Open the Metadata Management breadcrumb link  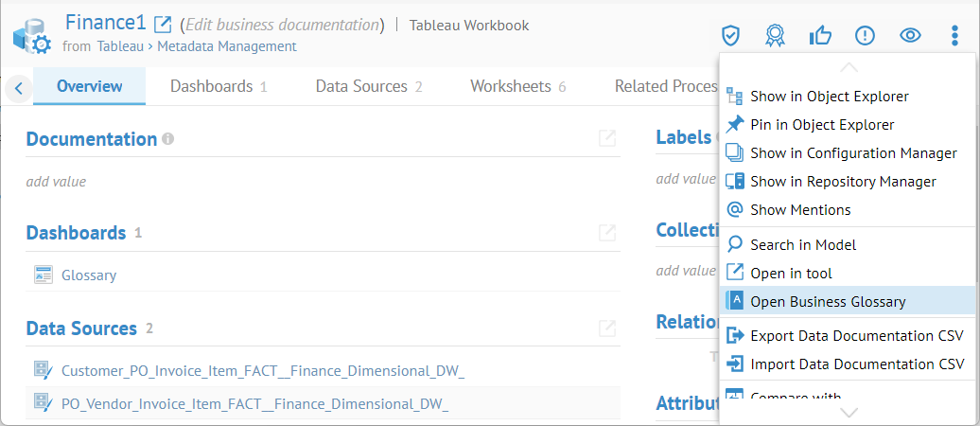point(226,45)
